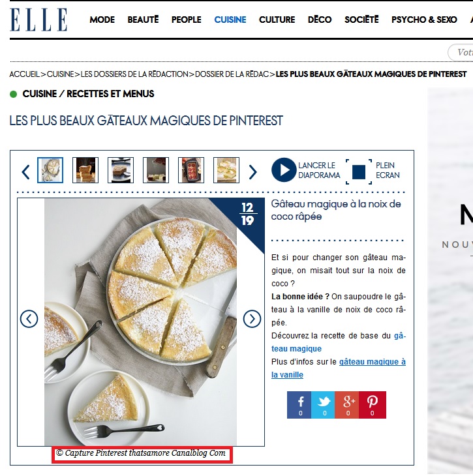Select the red fruit cake thumbnail
Screen dimensions: 473x476
(x=191, y=170)
